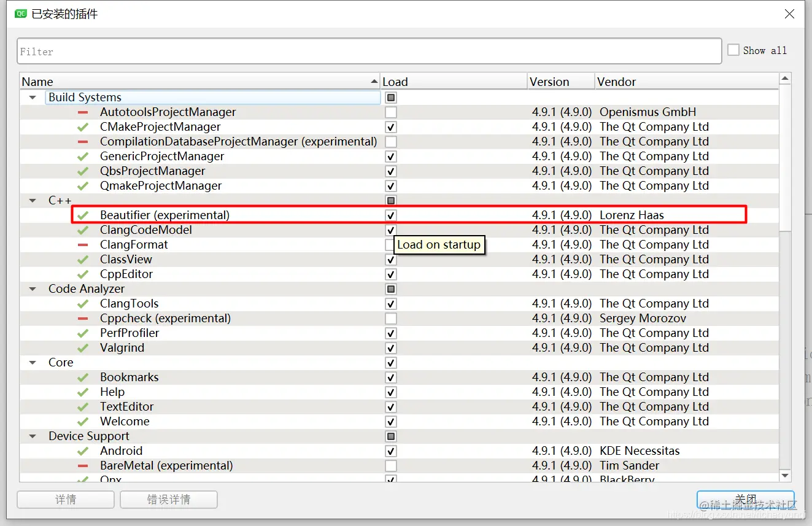Uncheck Load for CMakeProjectManager
This screenshot has width=812, height=526.
[x=391, y=127]
